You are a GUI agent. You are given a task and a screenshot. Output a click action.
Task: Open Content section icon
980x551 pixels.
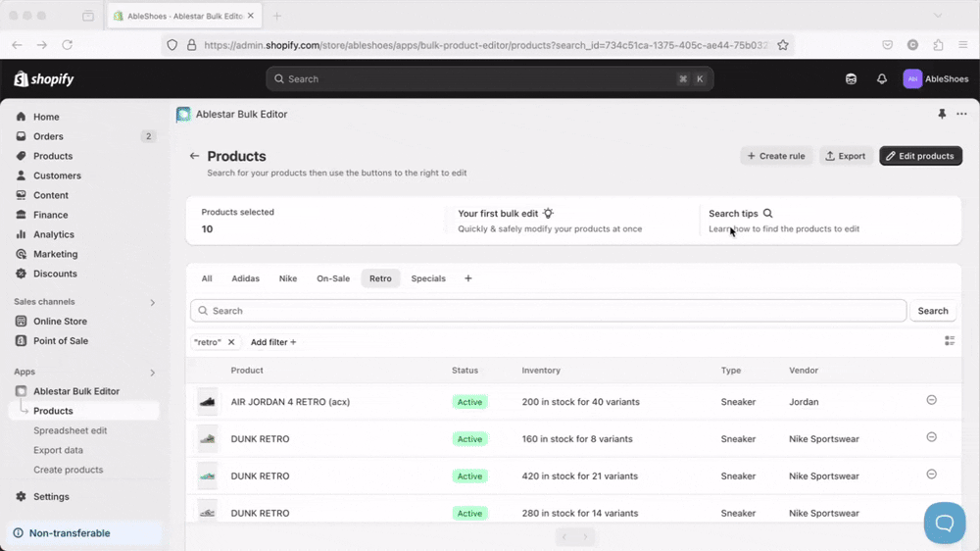click(21, 195)
